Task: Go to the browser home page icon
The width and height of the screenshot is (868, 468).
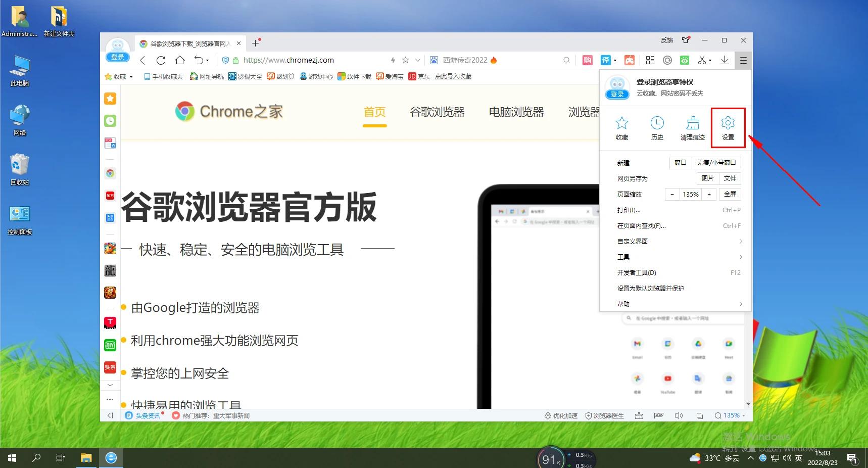Action: (180, 60)
